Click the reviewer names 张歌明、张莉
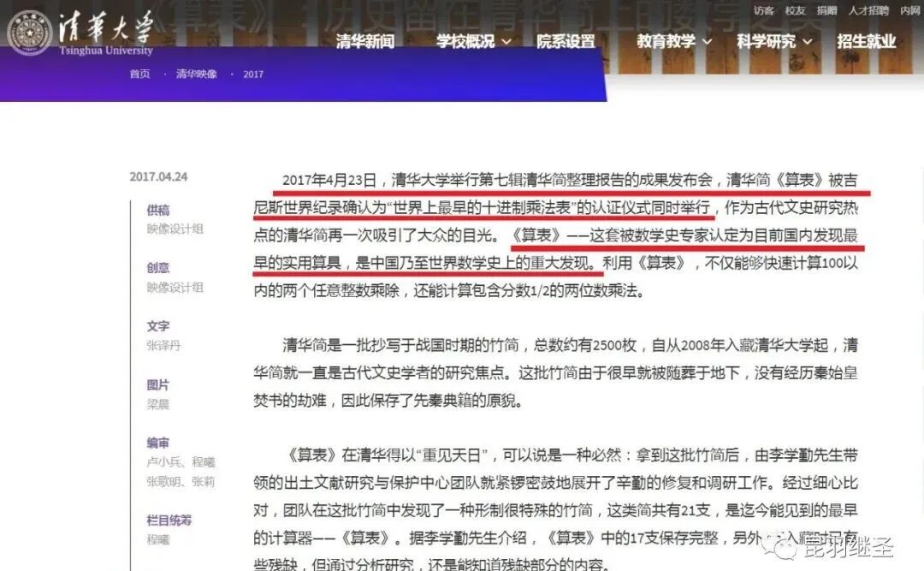 (x=181, y=481)
